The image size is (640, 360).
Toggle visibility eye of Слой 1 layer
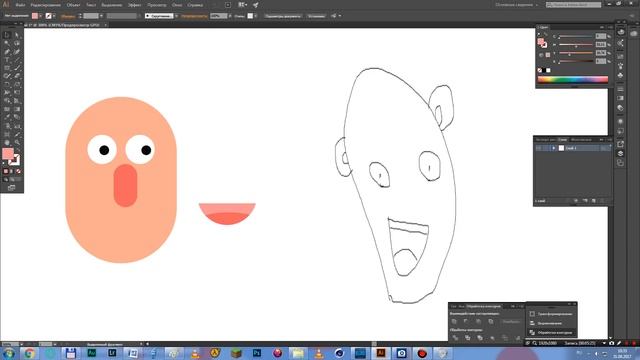(x=538, y=148)
